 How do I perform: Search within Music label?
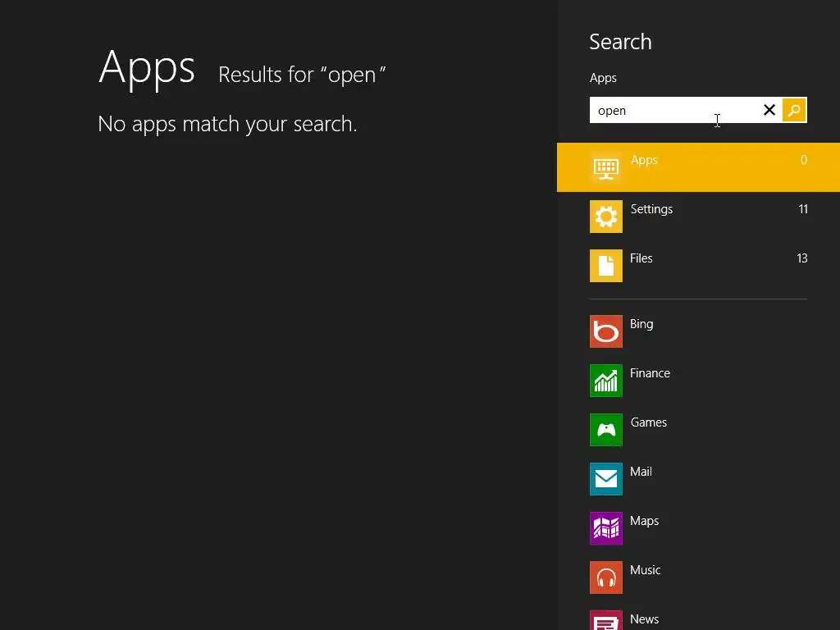[x=645, y=570]
